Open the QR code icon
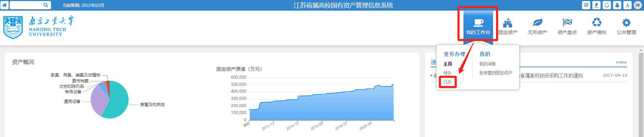This screenshot has height=137, width=644. coord(586,5)
